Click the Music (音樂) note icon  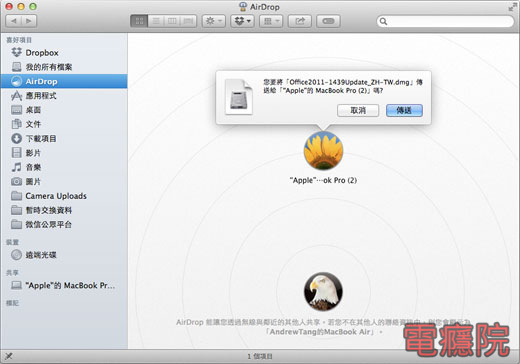tap(16, 167)
